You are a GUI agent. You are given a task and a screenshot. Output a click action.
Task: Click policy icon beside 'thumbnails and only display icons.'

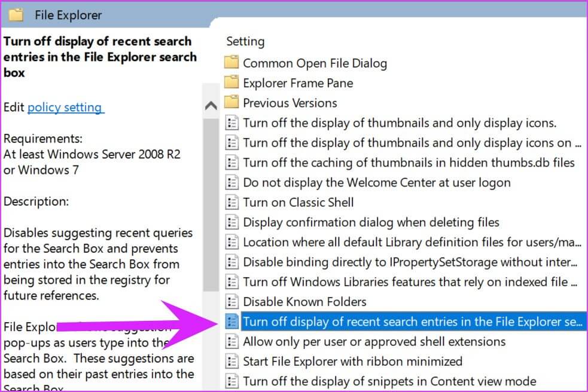coord(231,122)
